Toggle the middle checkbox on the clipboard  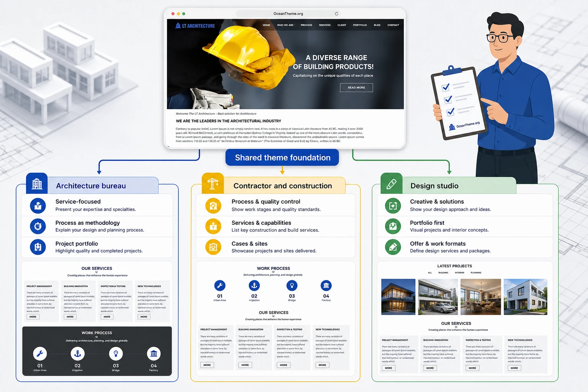448,100
